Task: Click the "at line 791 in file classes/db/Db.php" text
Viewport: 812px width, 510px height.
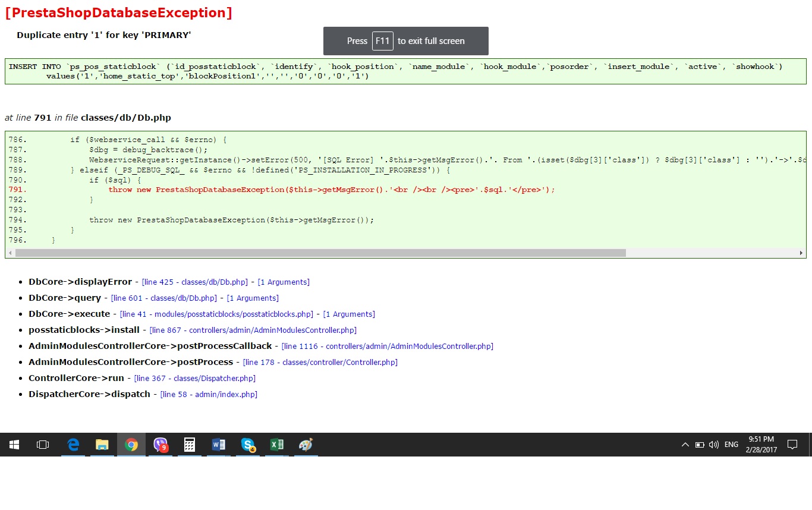Action: tap(87, 118)
